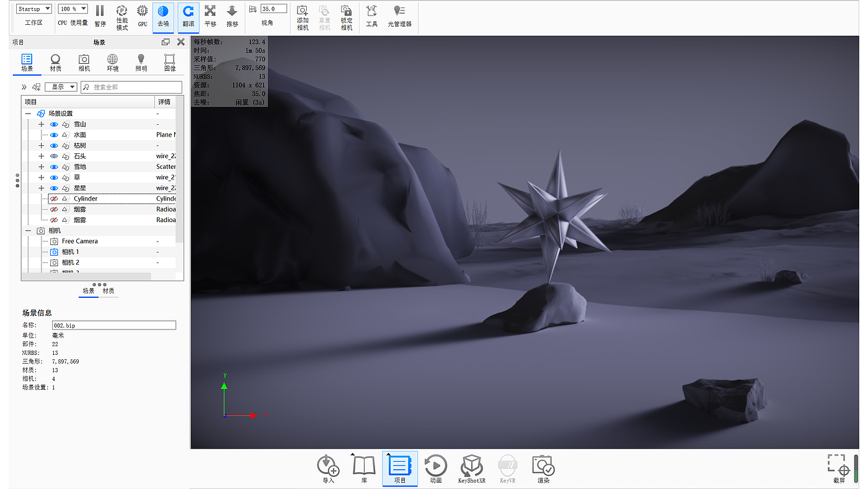The image size is (868, 489).
Task: Toggle the Project (项目) panel button
Action: click(x=400, y=469)
